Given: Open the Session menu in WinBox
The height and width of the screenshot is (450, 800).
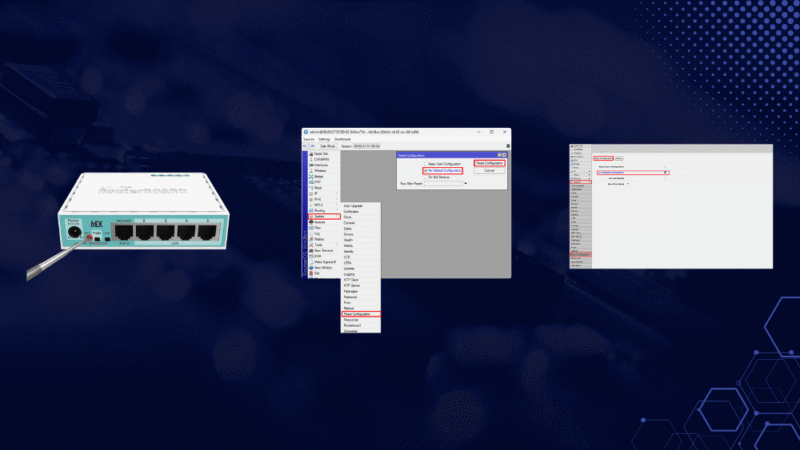Looking at the screenshot, I should [x=309, y=139].
